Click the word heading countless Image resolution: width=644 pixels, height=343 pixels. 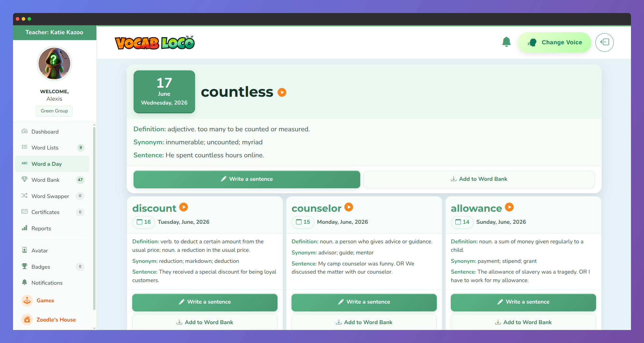[237, 92]
